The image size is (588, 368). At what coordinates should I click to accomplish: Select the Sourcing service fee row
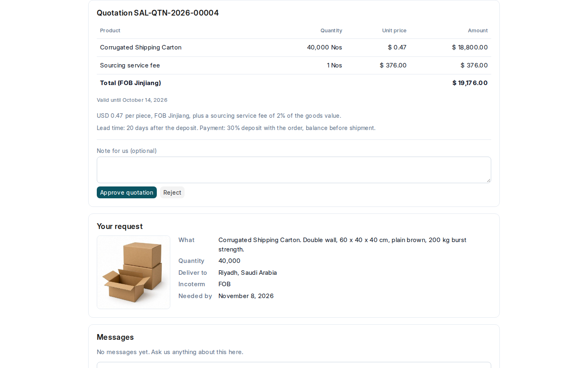point(294,65)
